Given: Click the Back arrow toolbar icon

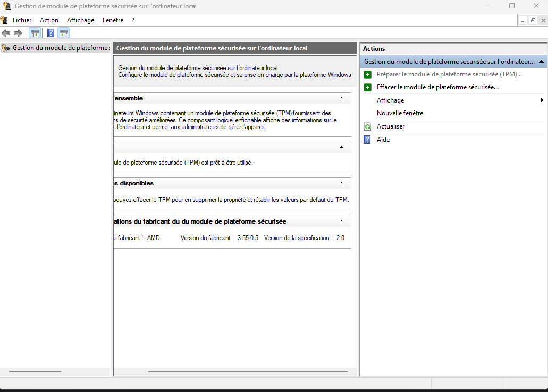Looking at the screenshot, I should 6,33.
